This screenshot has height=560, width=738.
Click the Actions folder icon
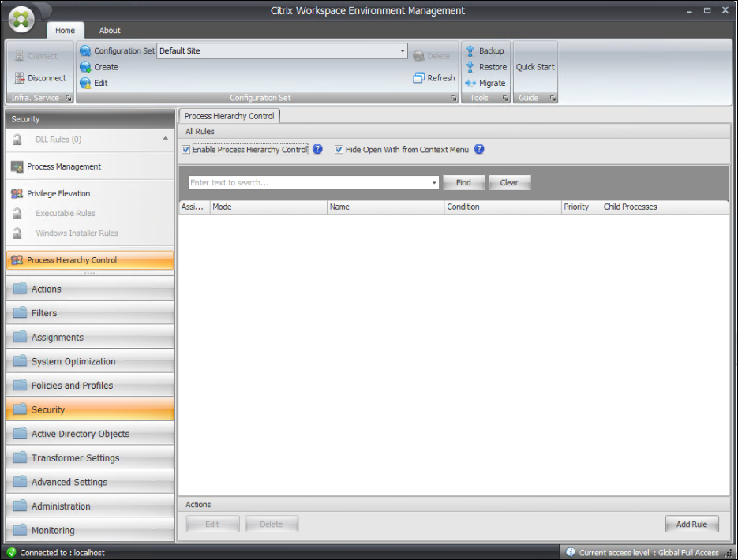(x=20, y=288)
